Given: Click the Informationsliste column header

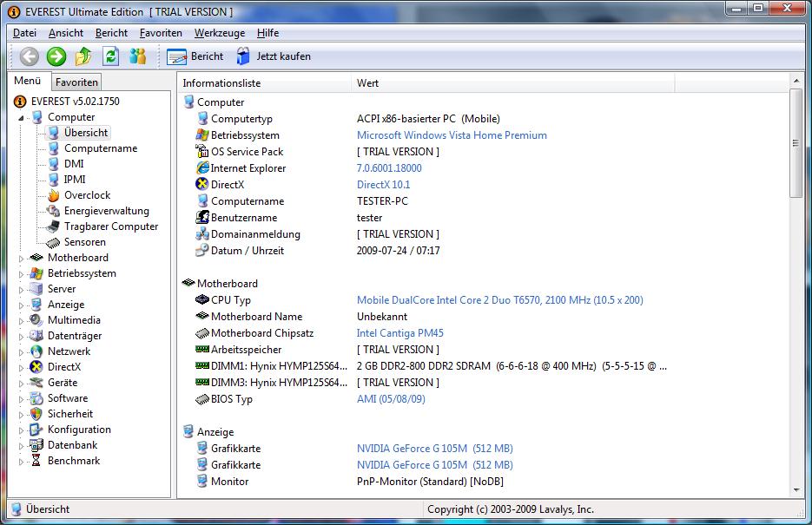Looking at the screenshot, I should (265, 82).
